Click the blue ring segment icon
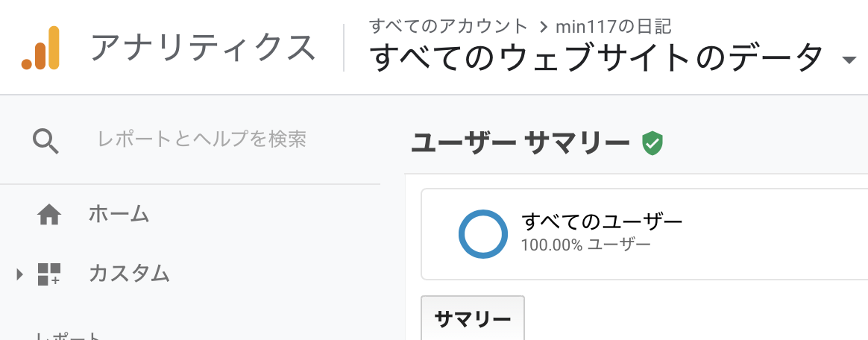Image resolution: width=868 pixels, height=340 pixels. [483, 233]
